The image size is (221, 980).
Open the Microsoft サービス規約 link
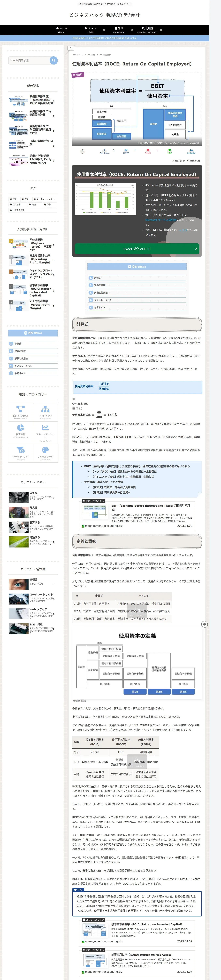click(161, 220)
